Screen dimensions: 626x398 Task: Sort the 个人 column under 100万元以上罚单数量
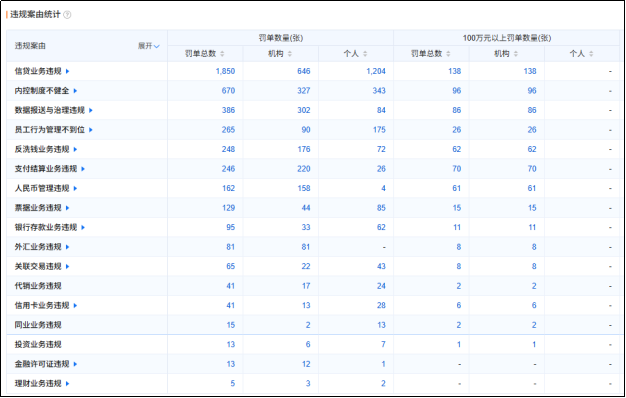pos(591,54)
